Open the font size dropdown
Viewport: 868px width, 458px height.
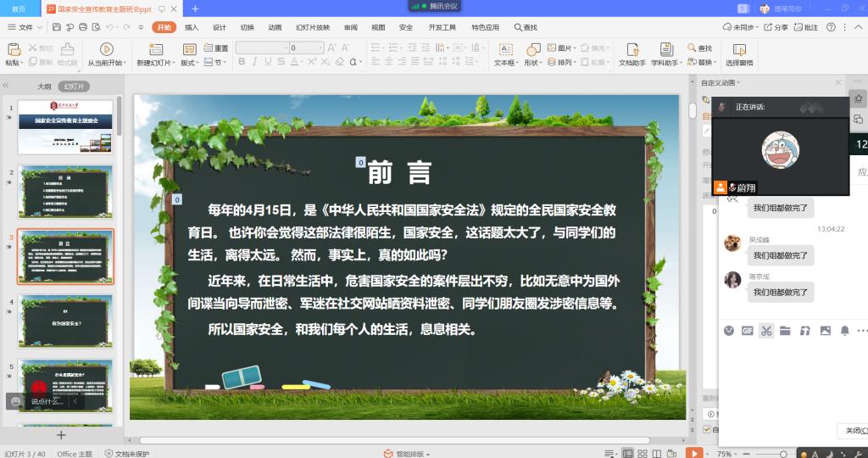tap(320, 48)
